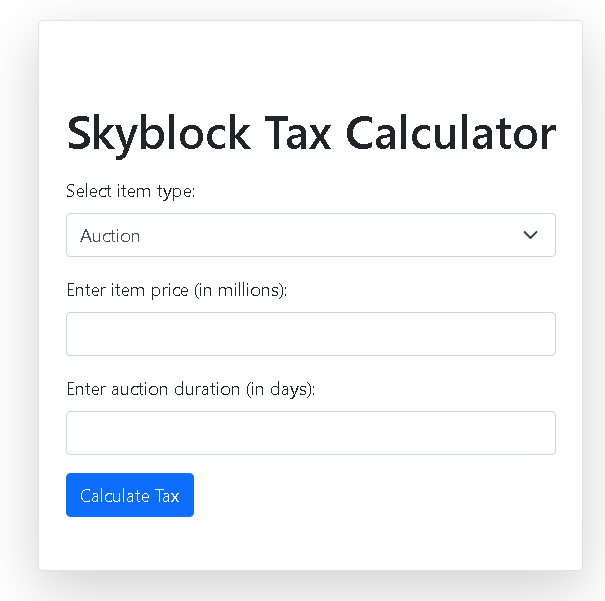Place cursor in the duration in days box
This screenshot has height=601, width=605.
(310, 433)
